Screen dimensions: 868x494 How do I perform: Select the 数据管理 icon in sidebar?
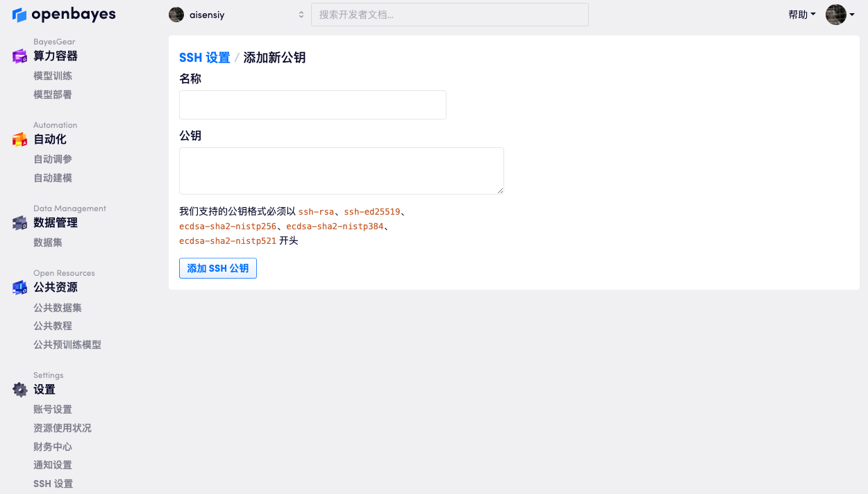point(19,223)
